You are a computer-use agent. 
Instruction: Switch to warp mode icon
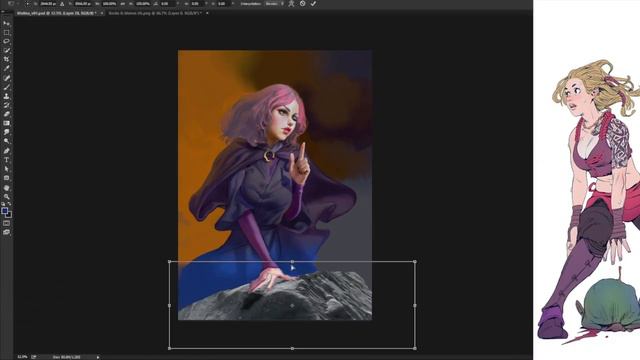pos(291,4)
